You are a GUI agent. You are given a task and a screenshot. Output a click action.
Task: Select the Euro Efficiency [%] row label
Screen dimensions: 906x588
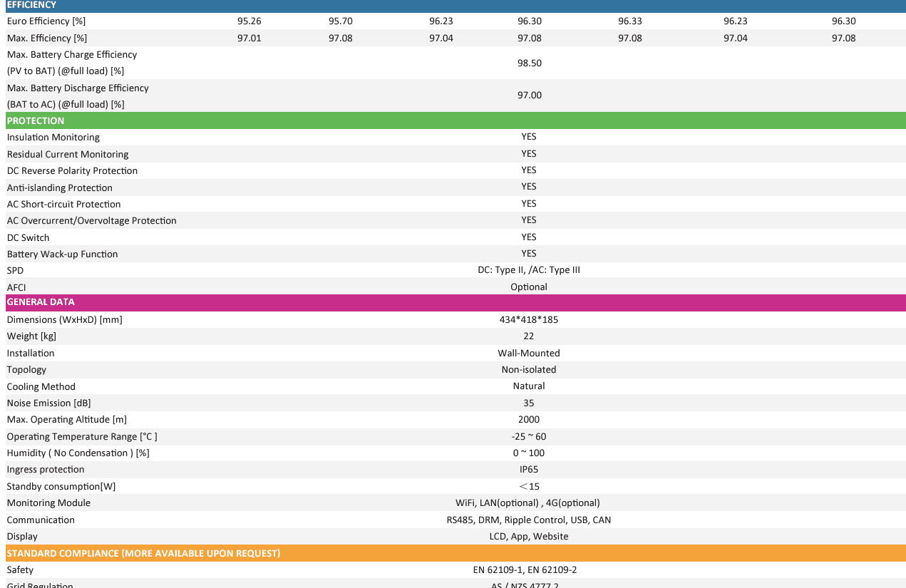[46, 21]
